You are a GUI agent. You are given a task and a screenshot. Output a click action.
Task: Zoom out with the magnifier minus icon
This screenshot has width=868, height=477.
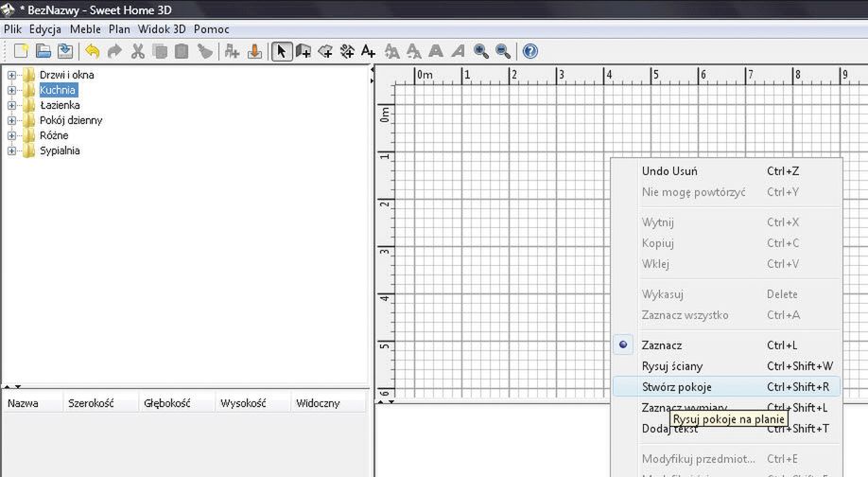(x=503, y=51)
